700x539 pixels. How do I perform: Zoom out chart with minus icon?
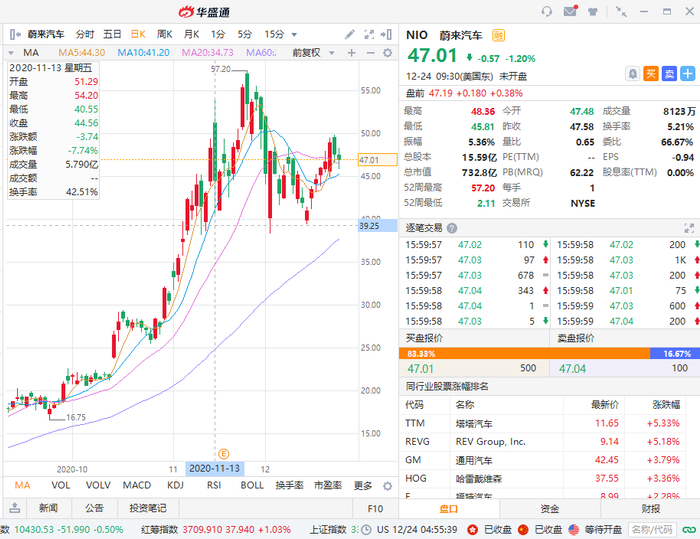[371, 53]
